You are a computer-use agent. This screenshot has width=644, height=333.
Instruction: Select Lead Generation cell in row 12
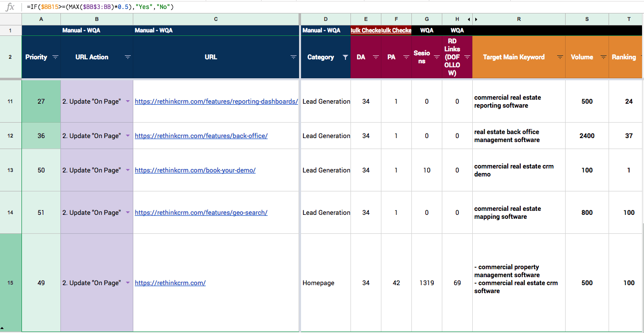[x=325, y=136]
